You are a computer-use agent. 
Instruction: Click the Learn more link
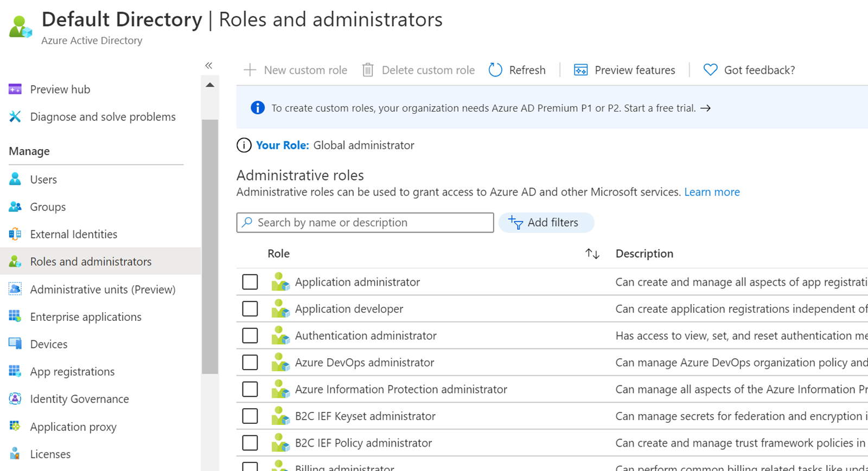point(712,192)
